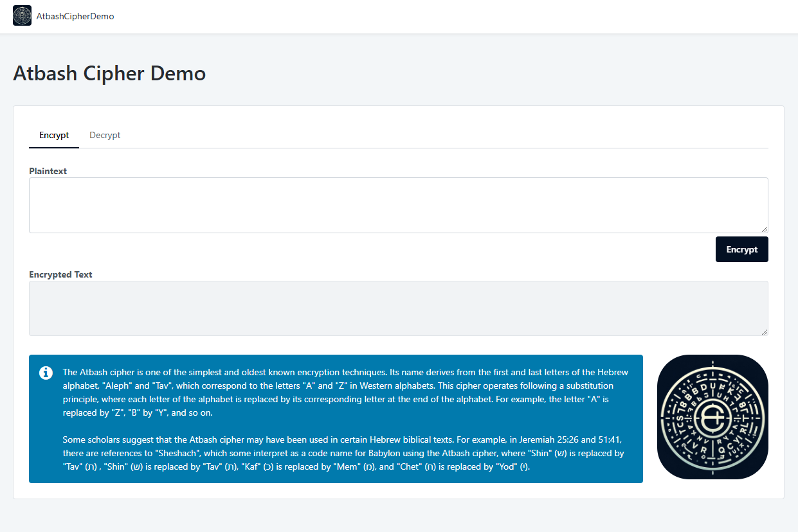Click the Plaintext field label
Screen dimensions: 798x532
[x=48, y=172]
